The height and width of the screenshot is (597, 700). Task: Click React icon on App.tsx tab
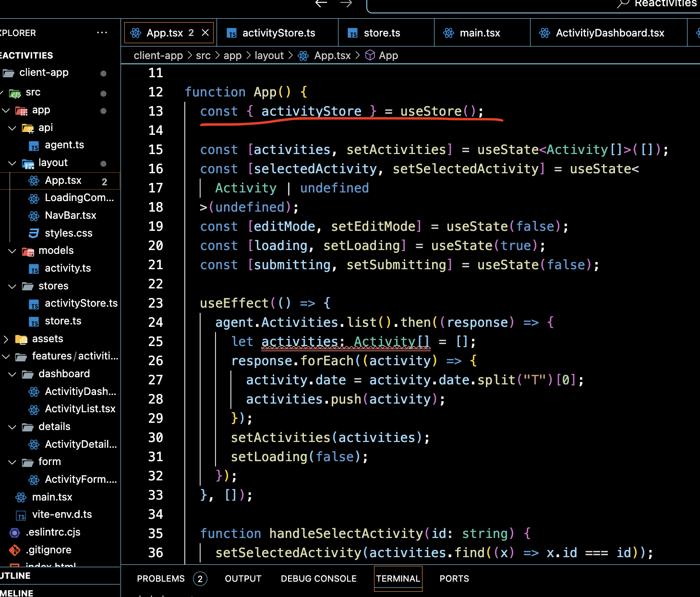pyautogui.click(x=136, y=33)
